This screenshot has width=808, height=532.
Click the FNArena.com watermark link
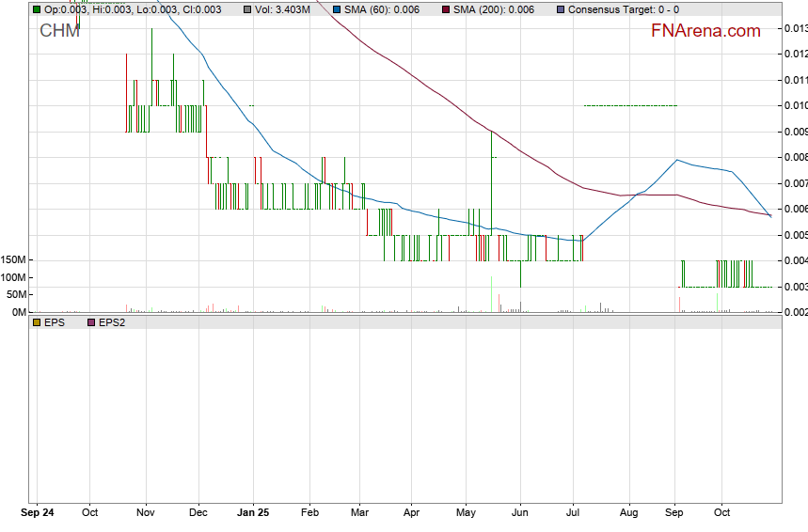[x=705, y=31]
